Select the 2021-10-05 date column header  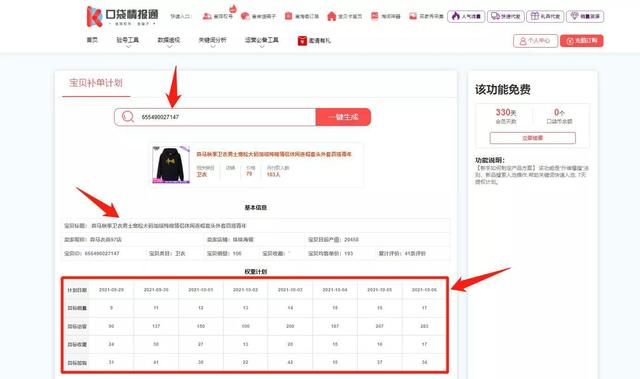click(380, 290)
